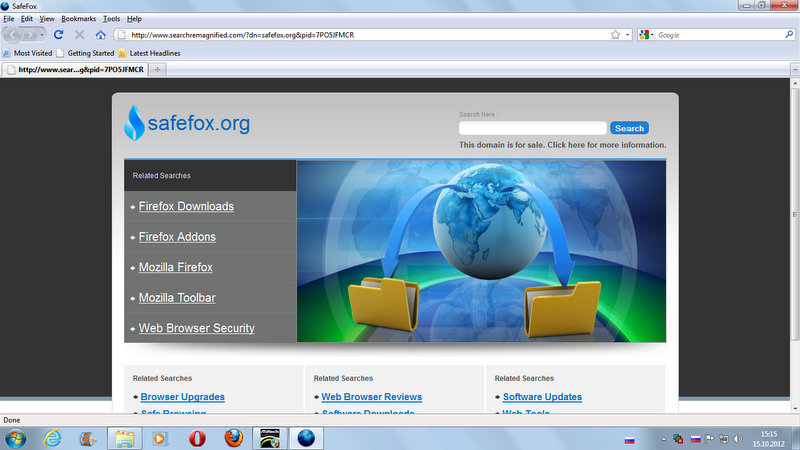The width and height of the screenshot is (800, 450).
Task: Open the Mozilla Firefox link
Action: (176, 267)
